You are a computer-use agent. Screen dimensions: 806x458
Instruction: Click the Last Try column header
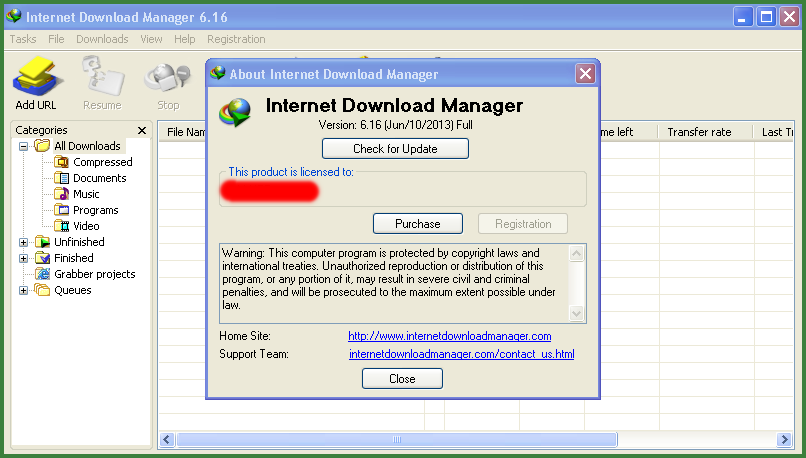[774, 132]
